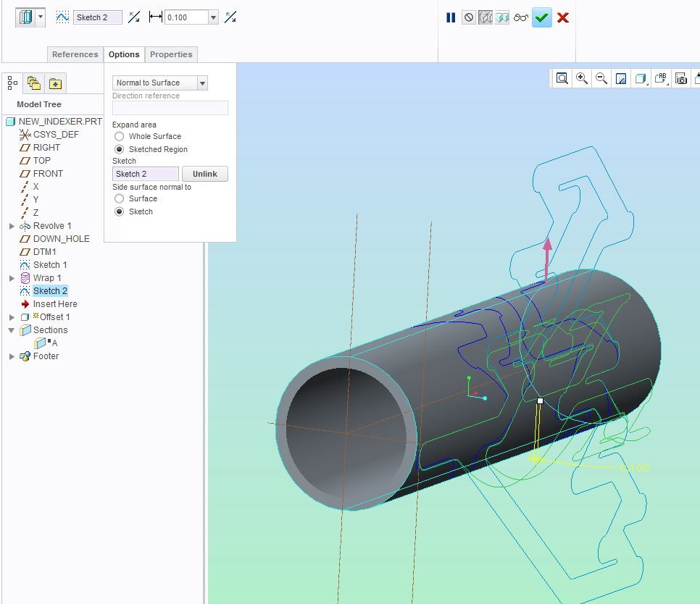The height and width of the screenshot is (604, 700).
Task: Cancel the feature with the red X
Action: [563, 17]
